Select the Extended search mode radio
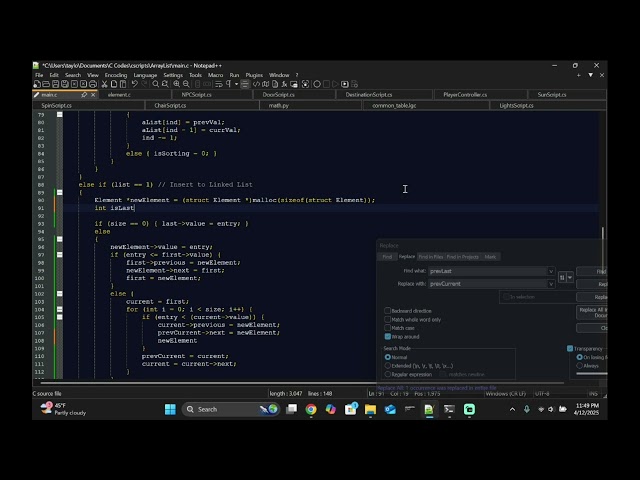 (388, 366)
